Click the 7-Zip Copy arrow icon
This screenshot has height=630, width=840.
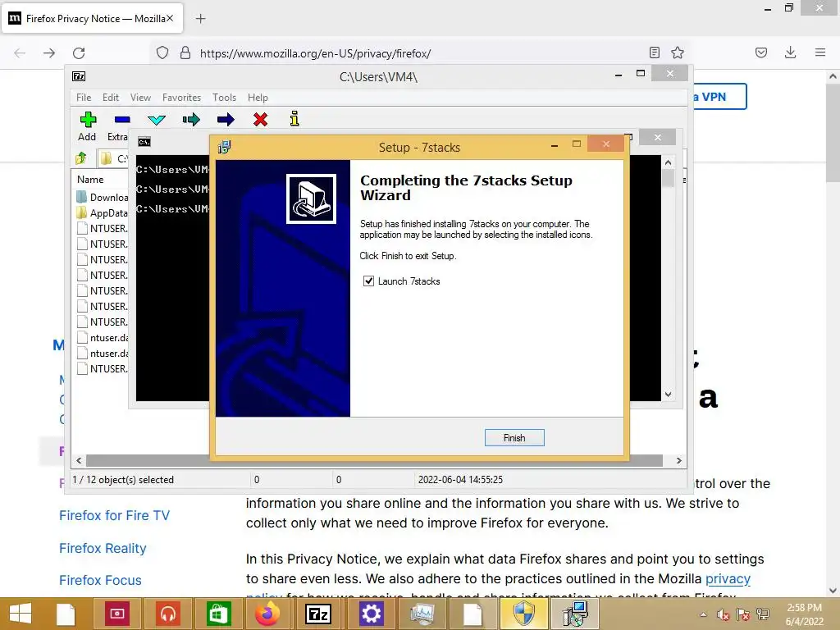click(190, 120)
